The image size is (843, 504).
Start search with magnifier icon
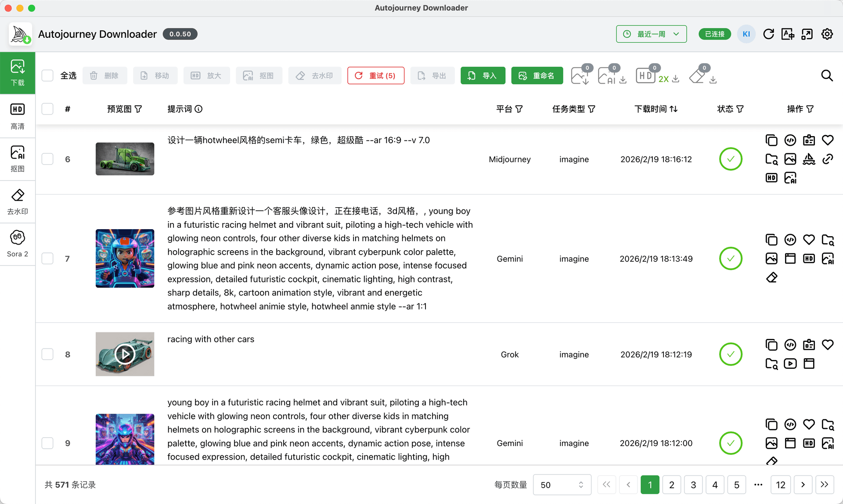(827, 76)
